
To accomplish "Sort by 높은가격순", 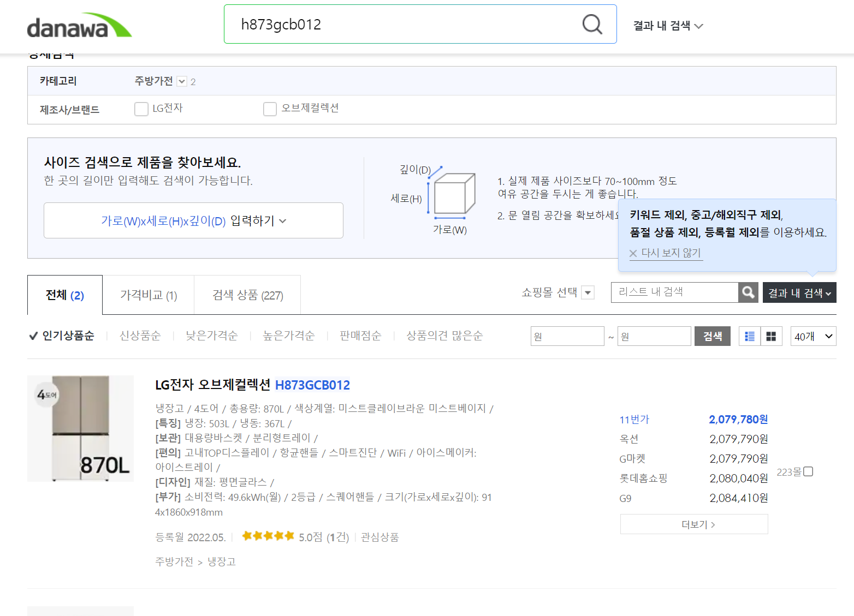I will pos(289,336).
